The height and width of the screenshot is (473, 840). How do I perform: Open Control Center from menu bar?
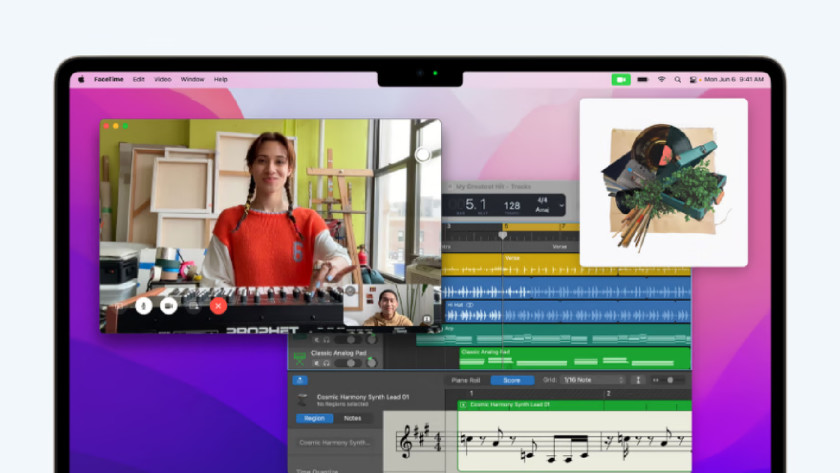click(x=693, y=79)
